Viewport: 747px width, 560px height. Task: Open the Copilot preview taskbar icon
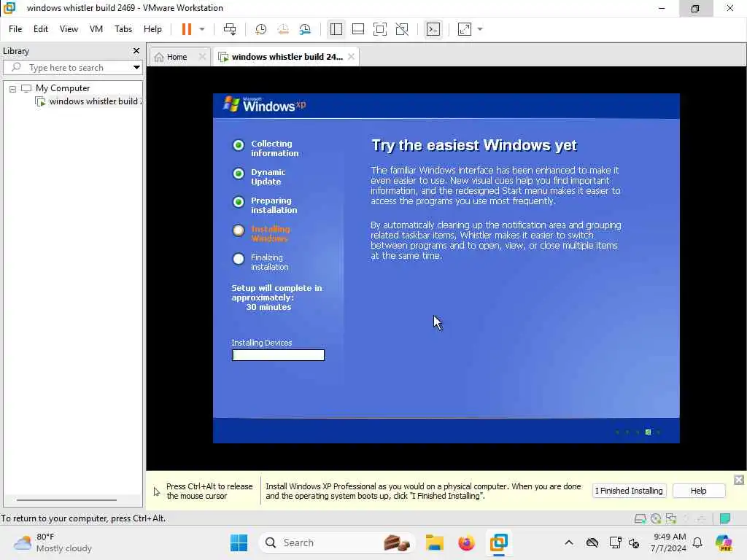pos(723,542)
